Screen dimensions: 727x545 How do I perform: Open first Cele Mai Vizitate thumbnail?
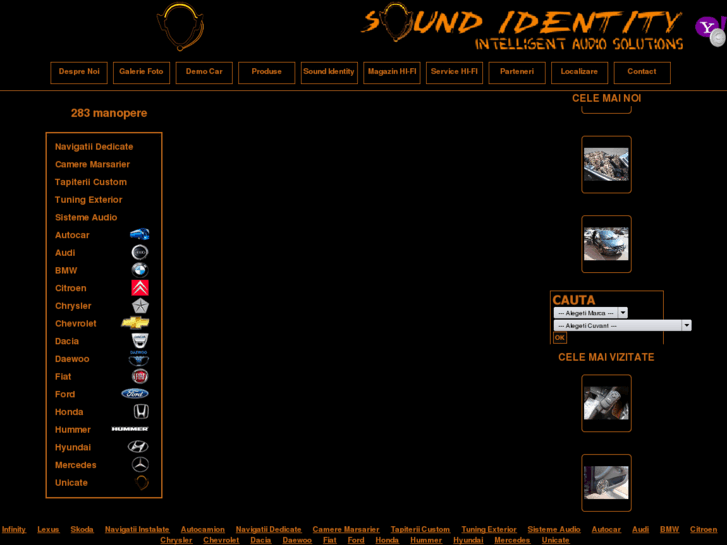606,403
